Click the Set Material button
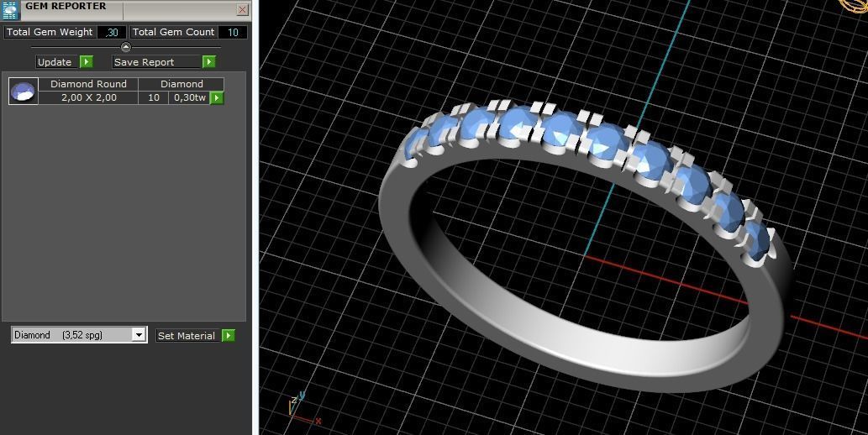The image size is (868, 435). pos(187,335)
